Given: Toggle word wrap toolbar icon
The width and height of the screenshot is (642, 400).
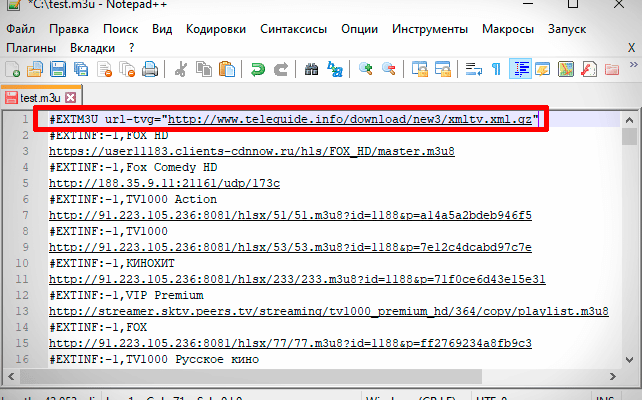Looking at the screenshot, I should (x=474, y=69).
